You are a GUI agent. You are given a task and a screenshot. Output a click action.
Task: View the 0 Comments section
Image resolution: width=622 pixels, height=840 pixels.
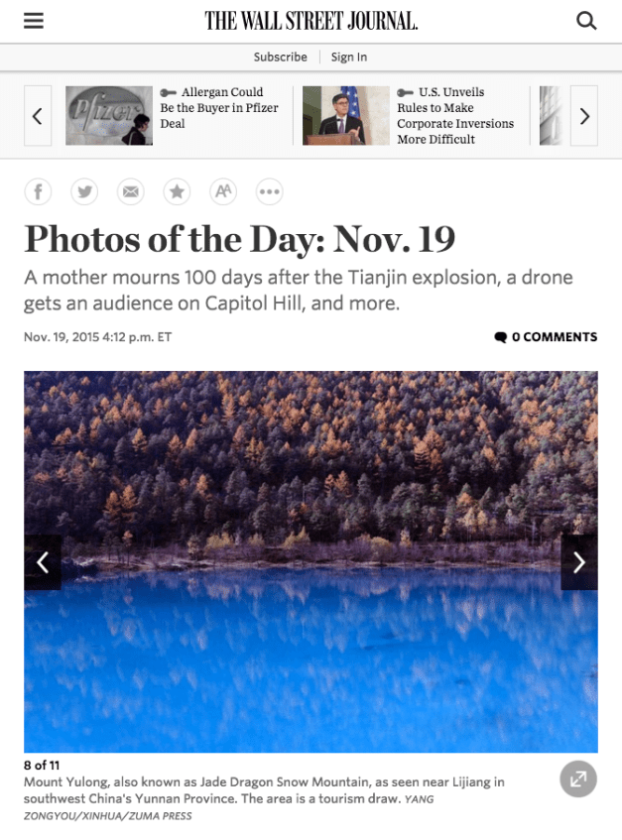(x=546, y=337)
